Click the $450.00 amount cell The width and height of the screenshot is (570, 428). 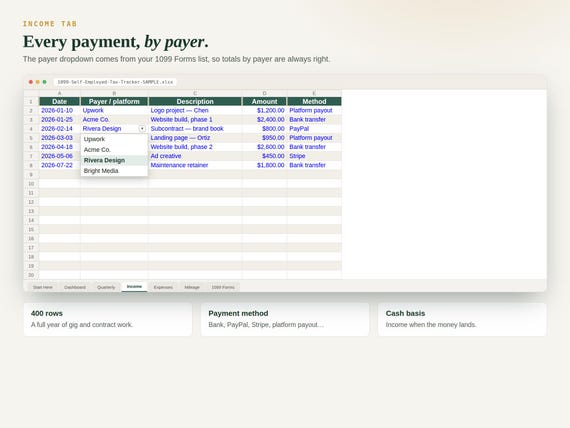265,156
